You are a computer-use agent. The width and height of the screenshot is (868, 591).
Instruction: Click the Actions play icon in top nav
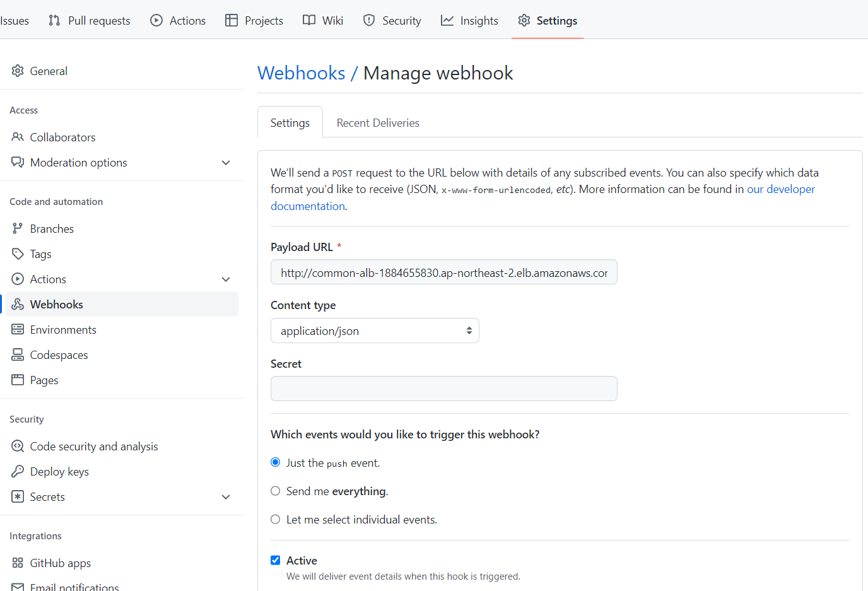point(156,20)
